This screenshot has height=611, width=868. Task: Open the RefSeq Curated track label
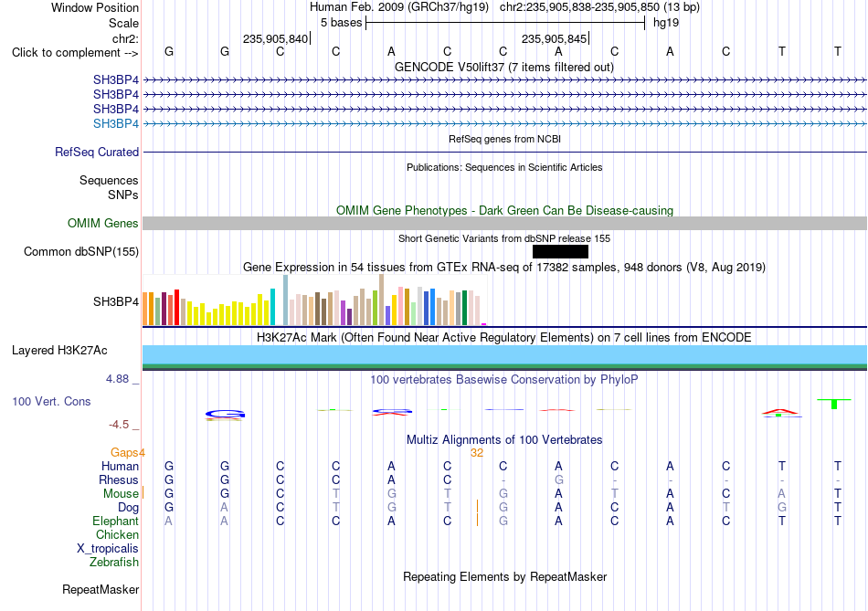[97, 152]
